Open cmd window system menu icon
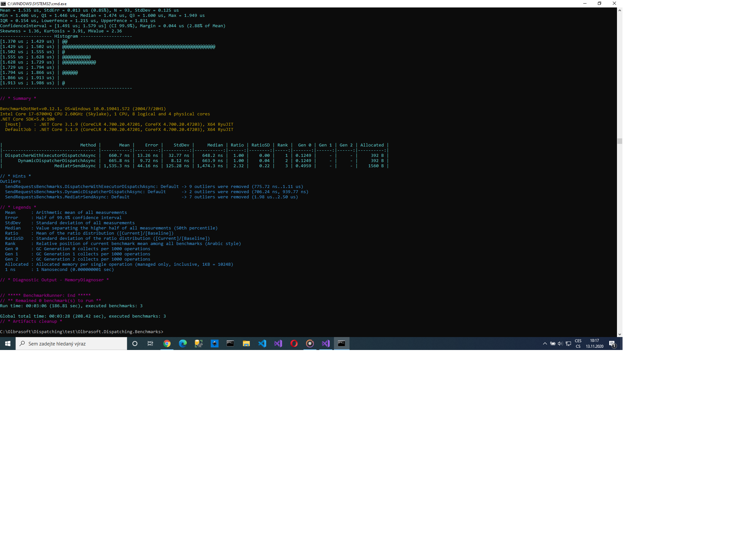Image resolution: width=747 pixels, height=560 pixels. coord(3,4)
